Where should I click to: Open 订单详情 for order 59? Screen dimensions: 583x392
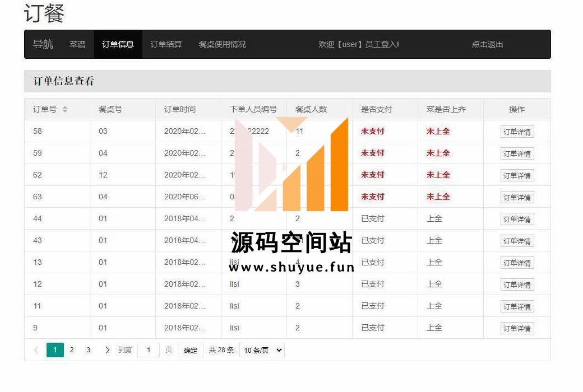(x=517, y=154)
